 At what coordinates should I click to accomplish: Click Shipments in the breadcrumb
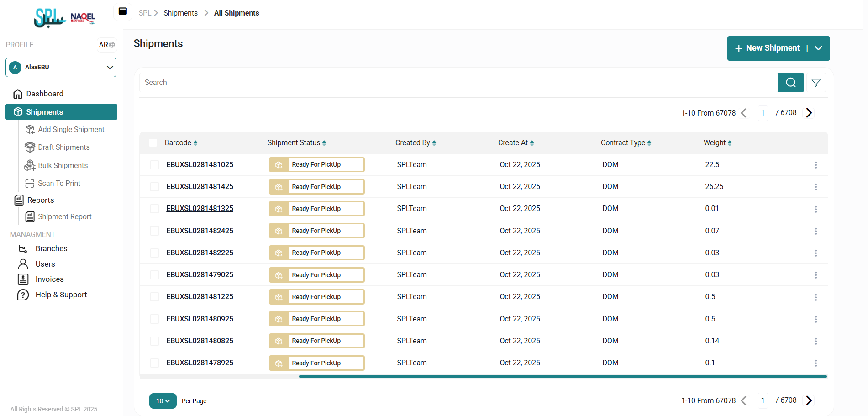(180, 13)
